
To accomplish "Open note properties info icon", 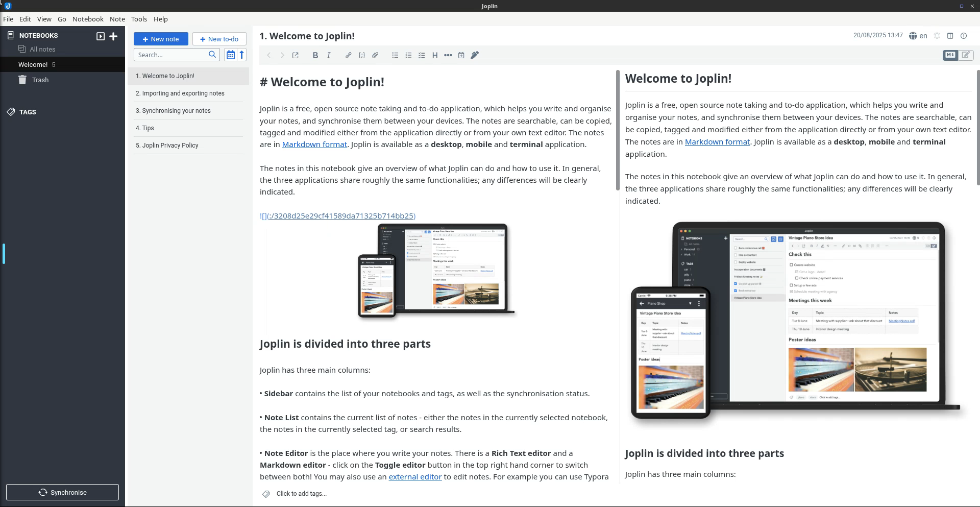I will coord(964,36).
